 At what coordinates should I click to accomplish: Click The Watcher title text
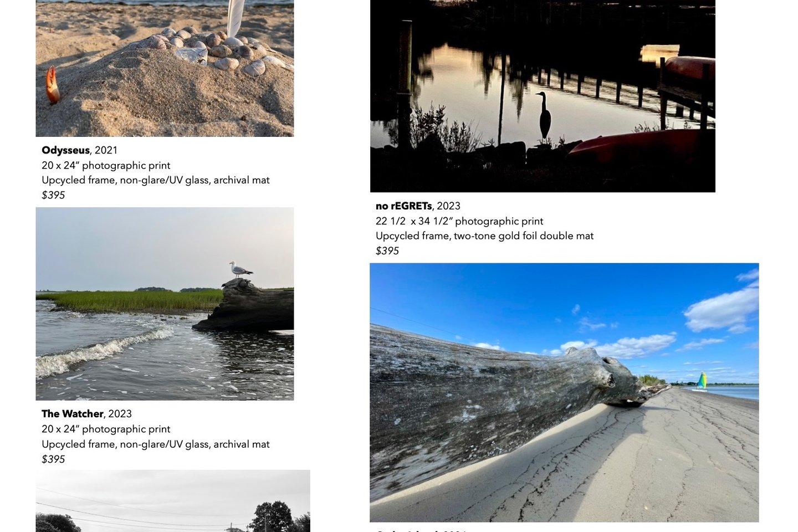72,414
